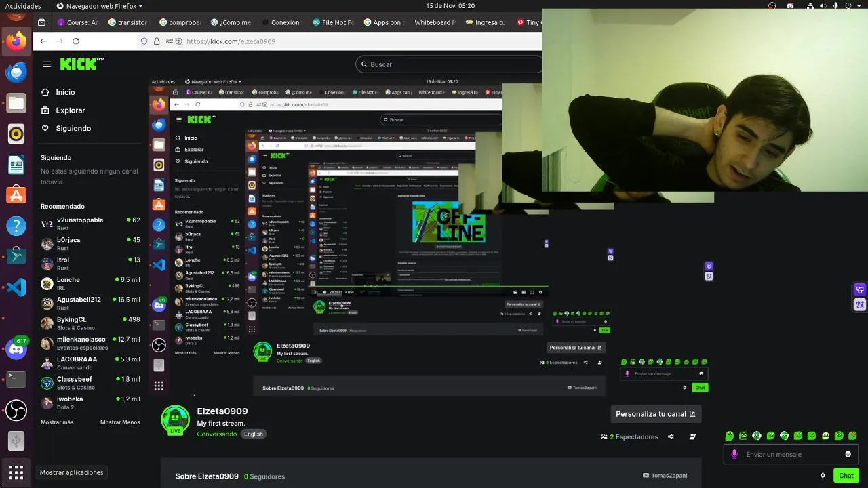Open Thunderbird from the Ubuntu dock
The width and height of the screenshot is (868, 488).
point(16,72)
